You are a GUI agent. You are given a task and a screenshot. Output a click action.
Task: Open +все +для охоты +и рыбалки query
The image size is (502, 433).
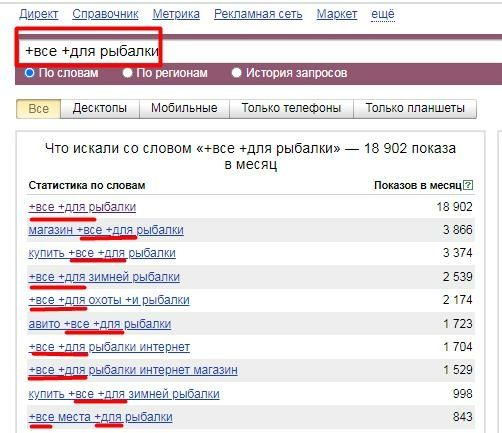coord(109,300)
